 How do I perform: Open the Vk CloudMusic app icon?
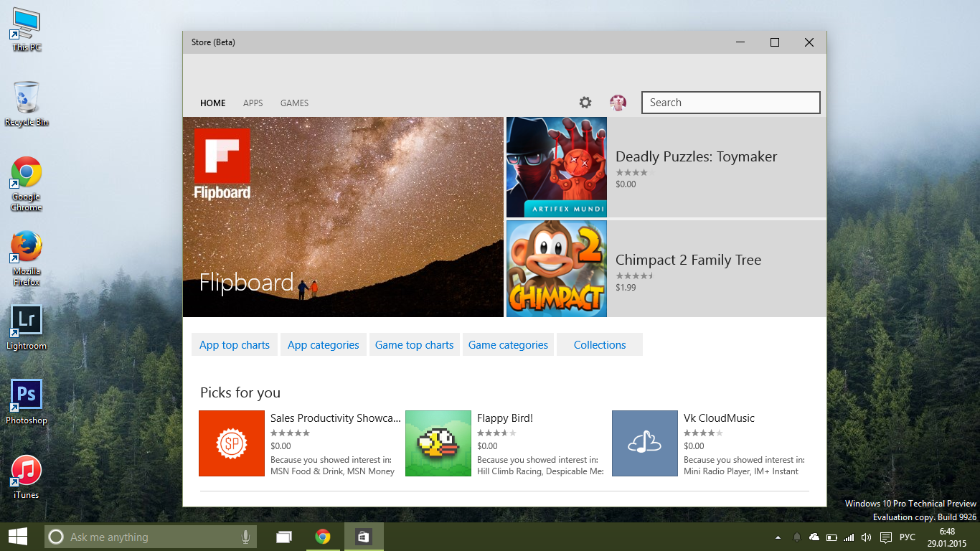pyautogui.click(x=645, y=443)
